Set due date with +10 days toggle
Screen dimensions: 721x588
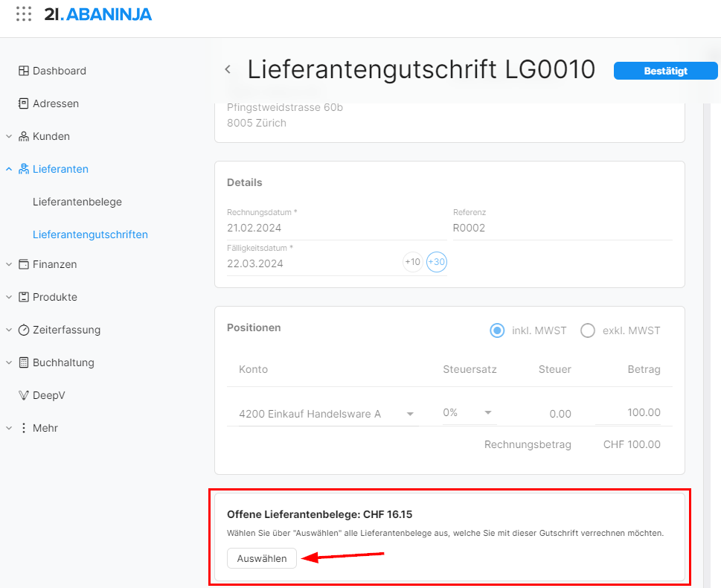click(412, 262)
